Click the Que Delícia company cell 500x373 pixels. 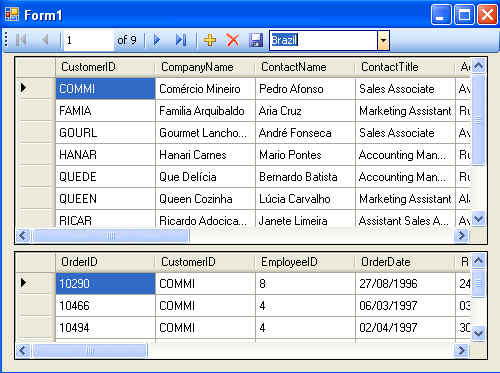click(205, 177)
